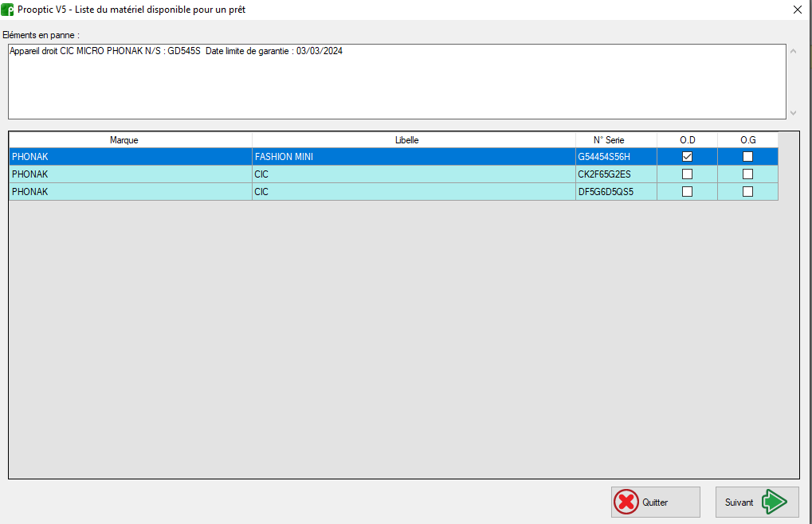Click the O.D column header

tap(687, 139)
